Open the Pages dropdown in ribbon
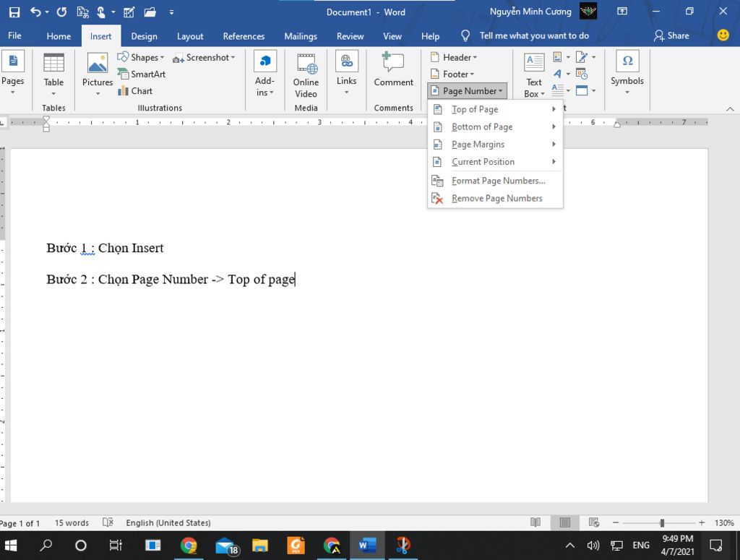Image resolution: width=740 pixels, height=560 pixels. tap(13, 73)
